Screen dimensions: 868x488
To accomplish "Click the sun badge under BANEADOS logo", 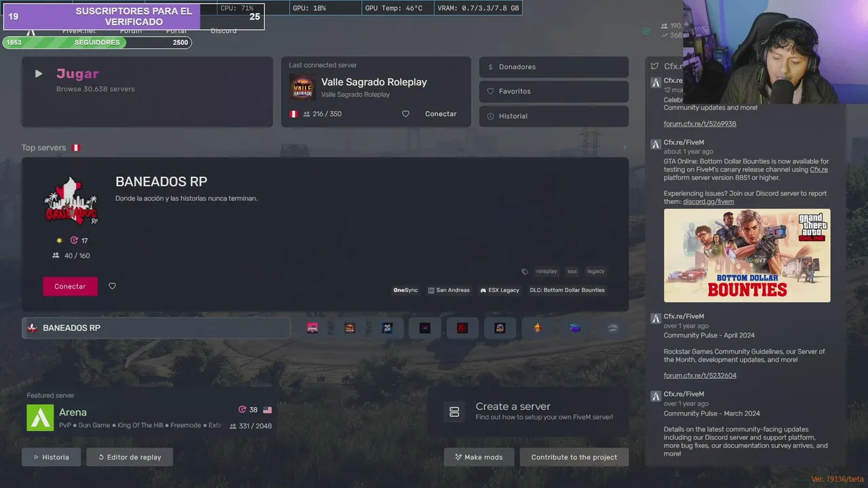I will [x=59, y=241].
